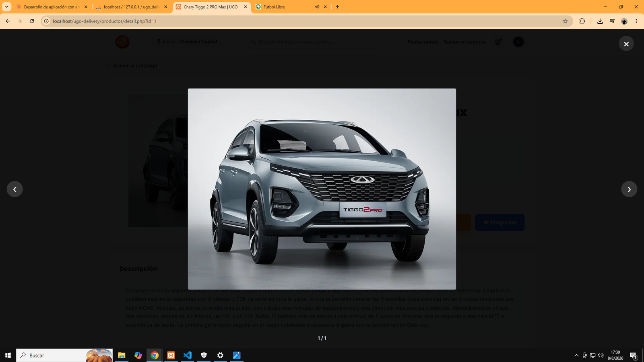This screenshot has width=644, height=362.
Task: Open the Windows notification center
Action: [x=633, y=355]
